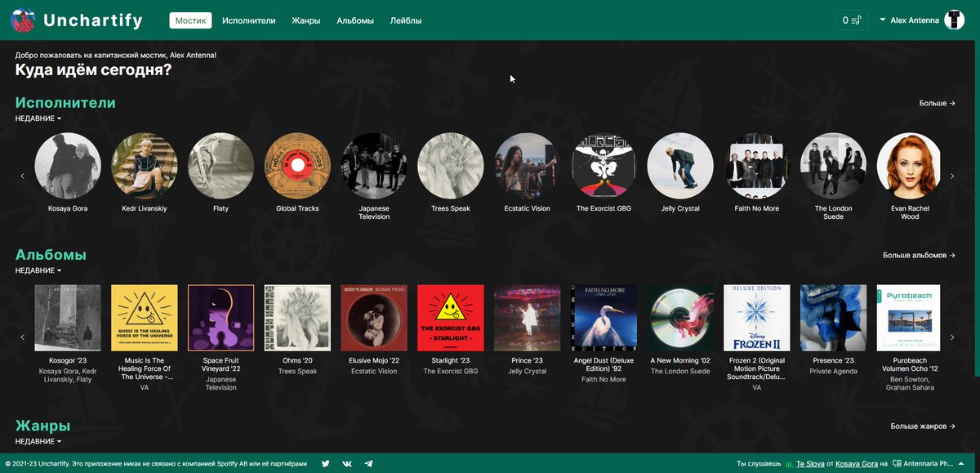Open Japanese Television artist thumbnail
980x473 pixels.
374,166
